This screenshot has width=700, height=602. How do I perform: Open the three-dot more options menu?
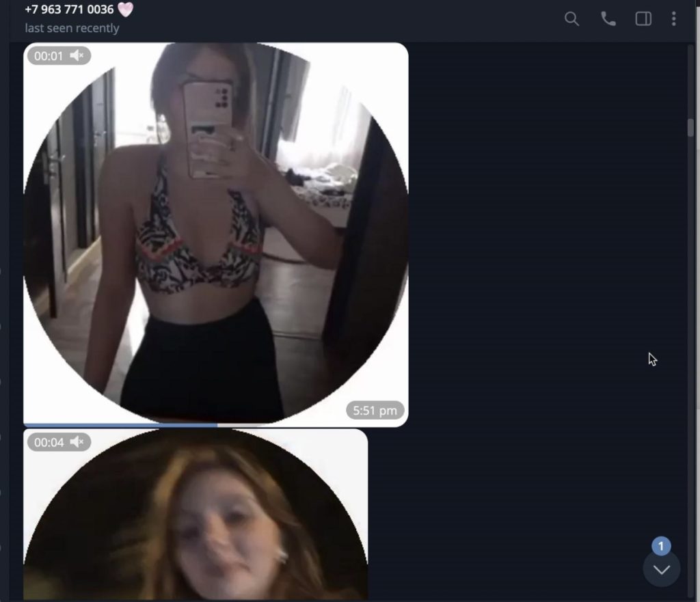tap(673, 19)
